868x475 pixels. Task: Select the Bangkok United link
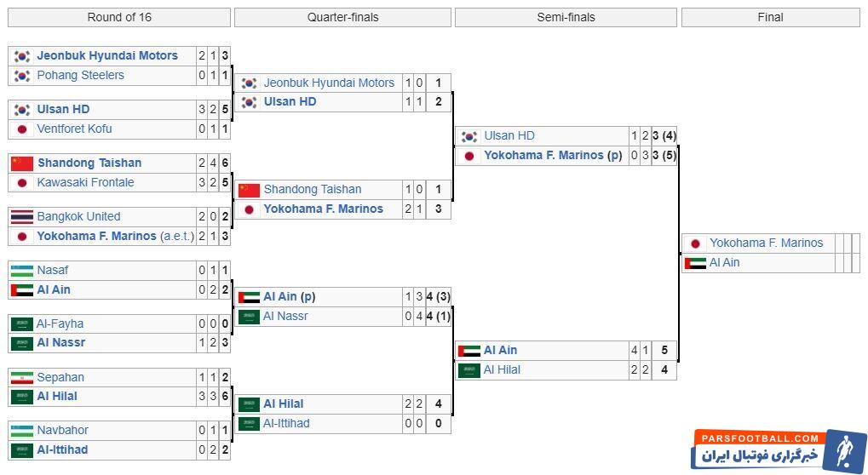pos(78,216)
